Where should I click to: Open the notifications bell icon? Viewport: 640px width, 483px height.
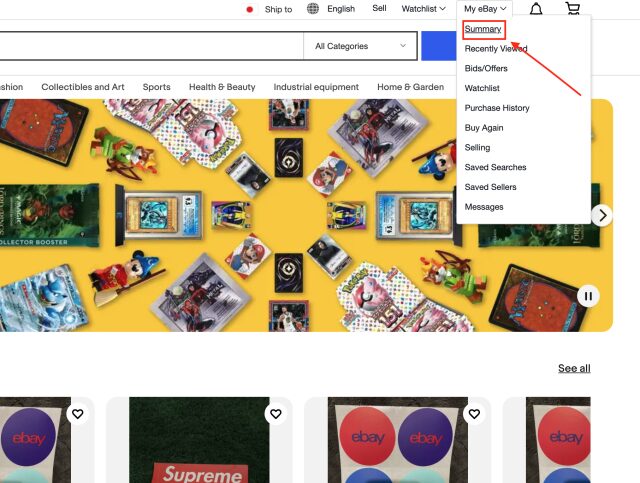536,9
